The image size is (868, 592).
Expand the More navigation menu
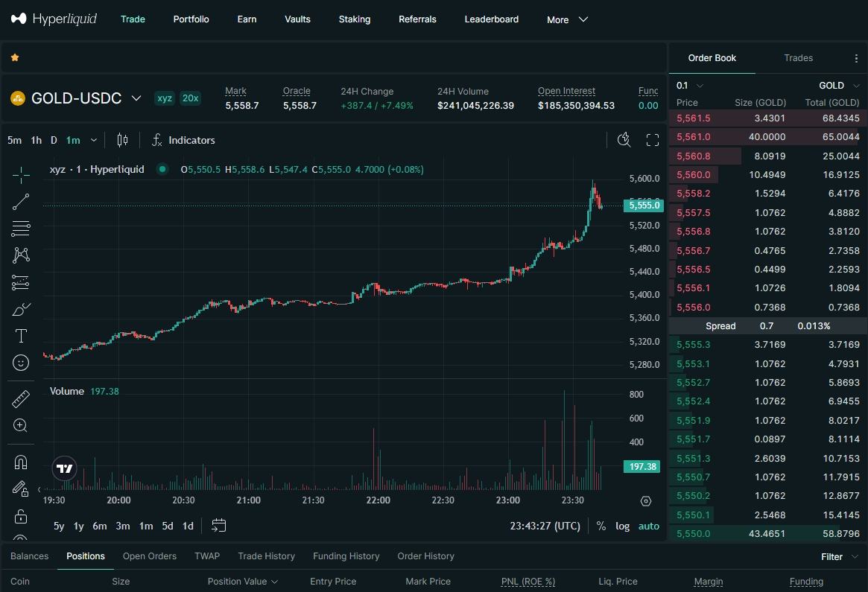567,19
